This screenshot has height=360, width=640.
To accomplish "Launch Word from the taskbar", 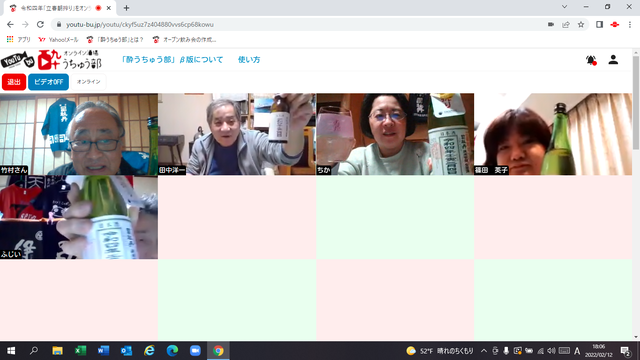I will (103, 351).
